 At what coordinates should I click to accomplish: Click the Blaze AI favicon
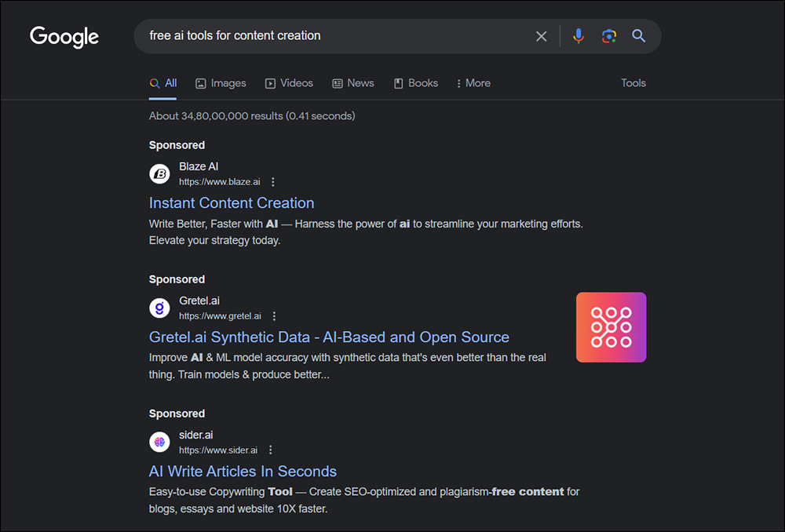pyautogui.click(x=160, y=173)
